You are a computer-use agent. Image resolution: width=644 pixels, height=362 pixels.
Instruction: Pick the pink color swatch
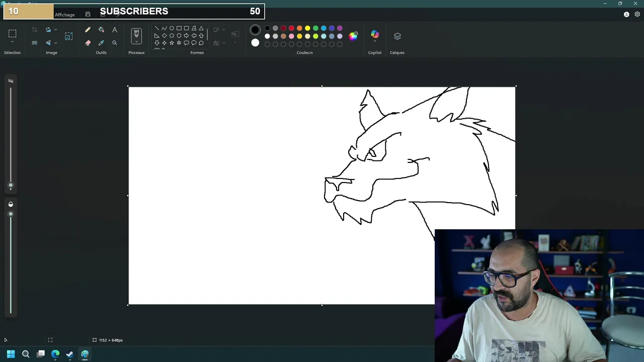coord(291,36)
